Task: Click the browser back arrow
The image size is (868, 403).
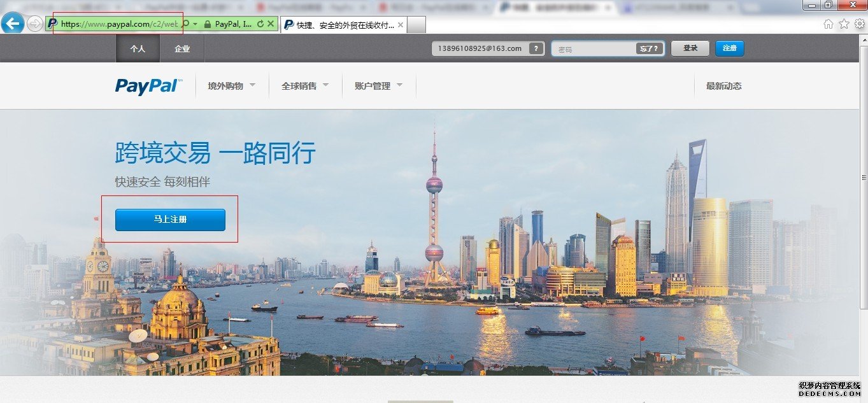Action: point(12,24)
